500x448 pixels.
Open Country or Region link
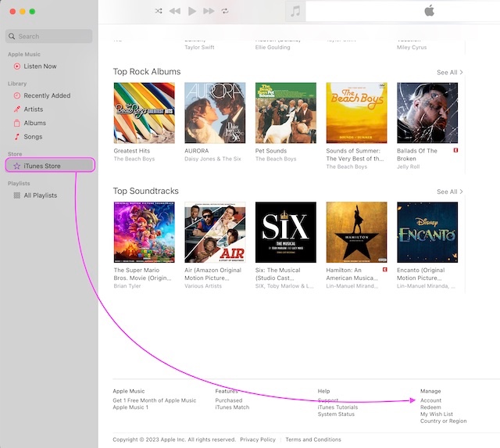click(x=443, y=421)
